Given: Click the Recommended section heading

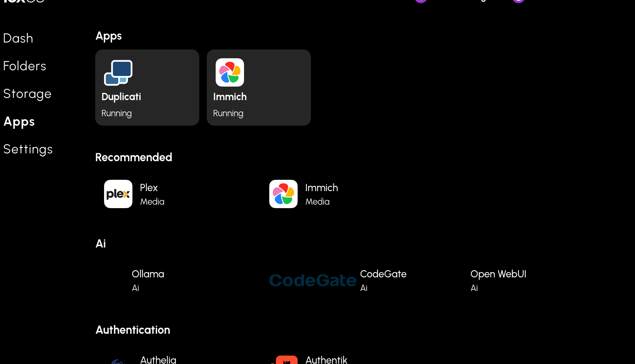Looking at the screenshot, I should (x=134, y=157).
